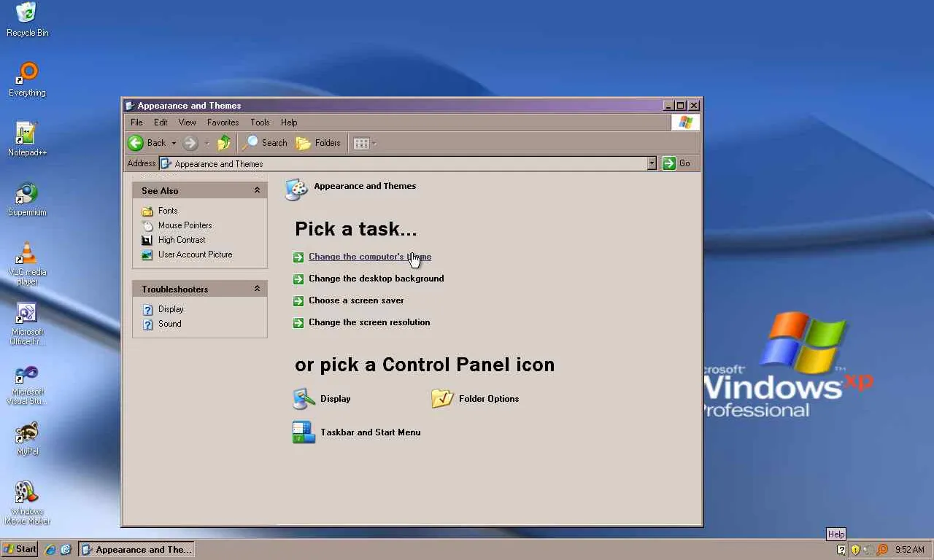Launch Internet Explorer from Quick Launch
Screen dimensions: 934x560
coord(50,550)
